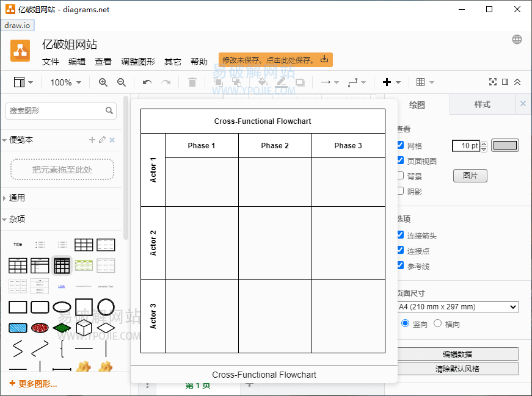The width and height of the screenshot is (532, 396).
Task: Click the search magnifier in shape search
Action: (109, 110)
